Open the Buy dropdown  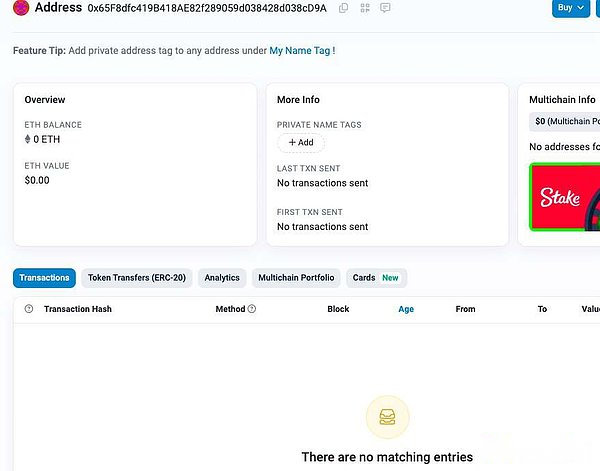pyautogui.click(x=571, y=8)
